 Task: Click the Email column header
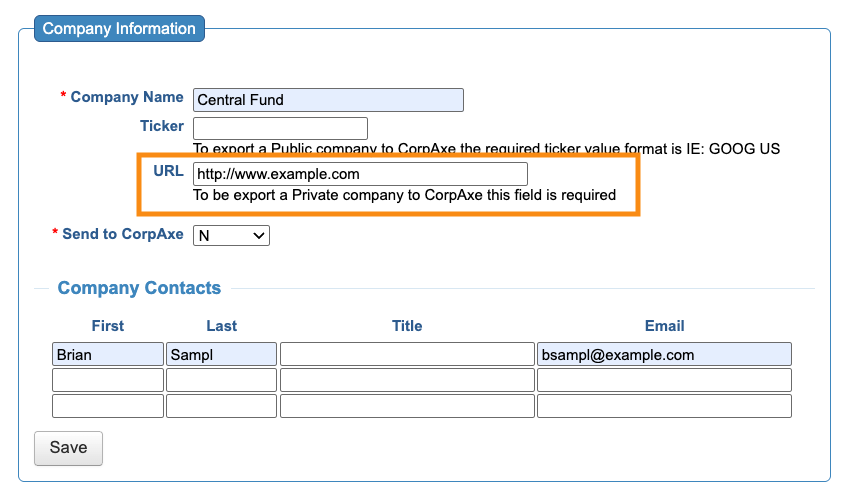(664, 326)
